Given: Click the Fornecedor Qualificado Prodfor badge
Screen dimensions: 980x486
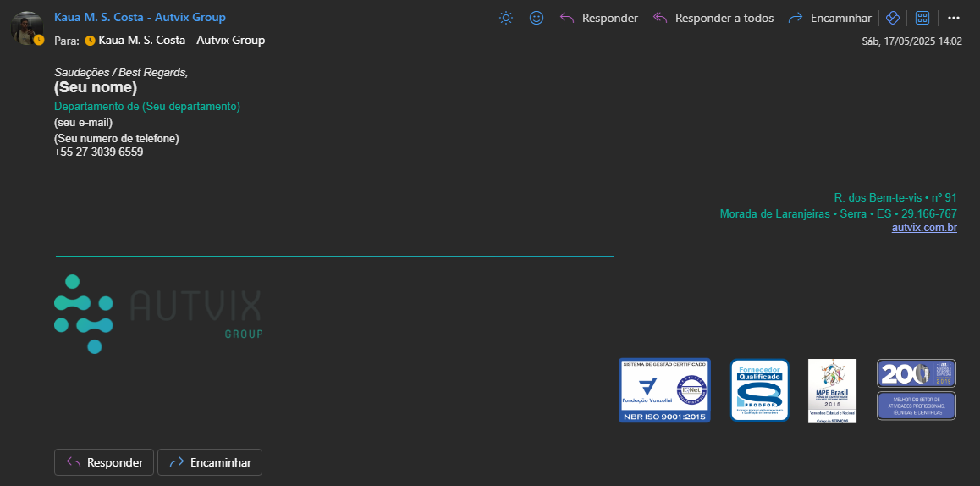Looking at the screenshot, I should tap(759, 390).
